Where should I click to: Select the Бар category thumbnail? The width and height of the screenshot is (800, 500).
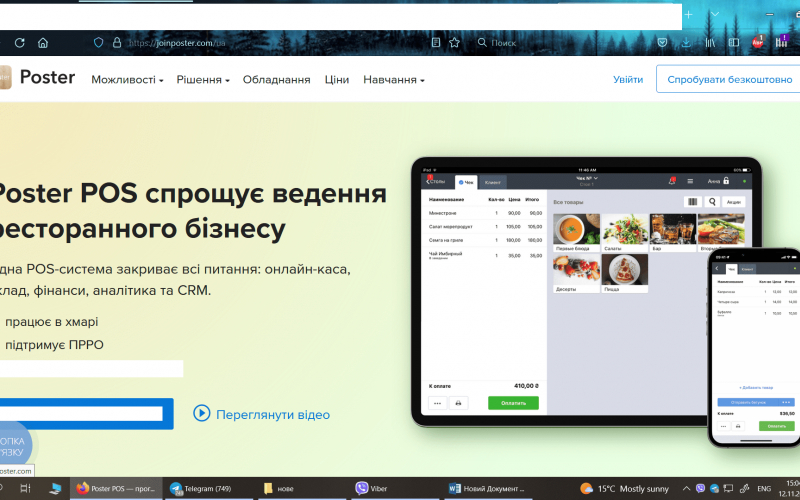point(673,233)
